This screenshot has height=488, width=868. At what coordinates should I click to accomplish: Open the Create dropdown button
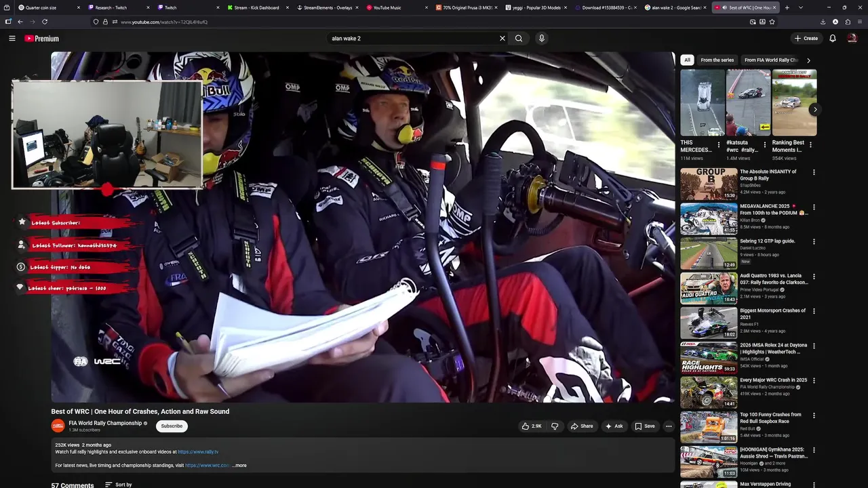[x=806, y=39]
